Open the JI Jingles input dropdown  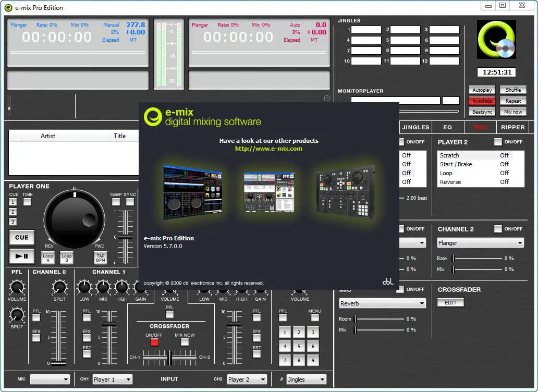pos(307,379)
